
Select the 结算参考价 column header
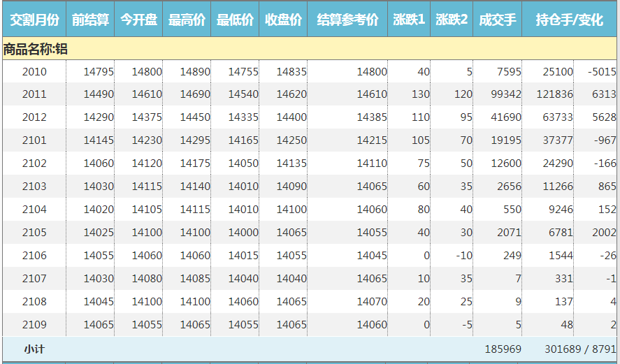347,20
